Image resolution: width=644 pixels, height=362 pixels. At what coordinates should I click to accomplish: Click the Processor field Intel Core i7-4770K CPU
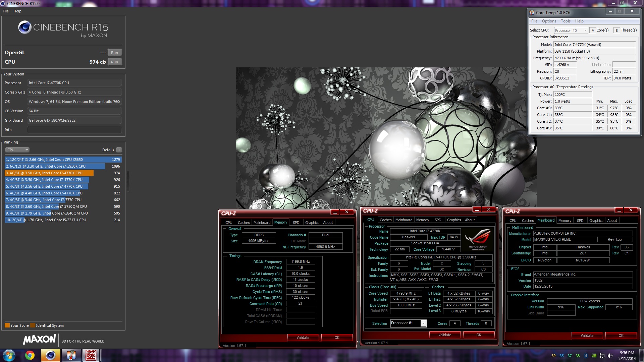[74, 83]
